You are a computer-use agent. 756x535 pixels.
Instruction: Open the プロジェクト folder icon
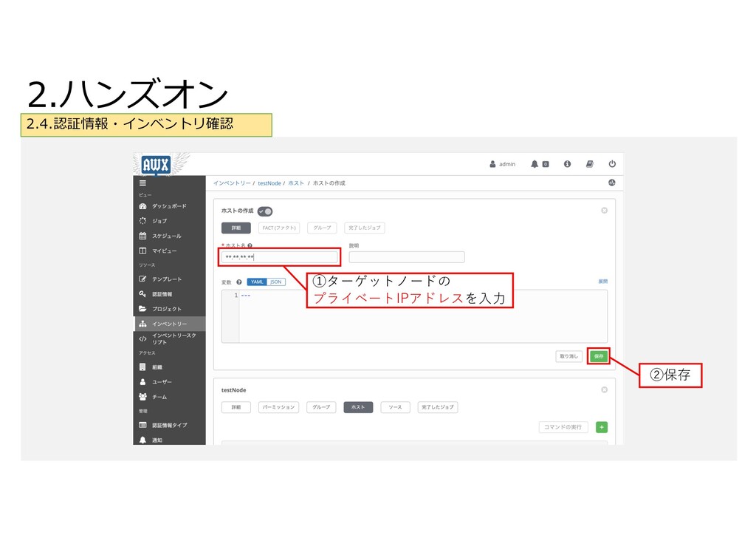[142, 309]
